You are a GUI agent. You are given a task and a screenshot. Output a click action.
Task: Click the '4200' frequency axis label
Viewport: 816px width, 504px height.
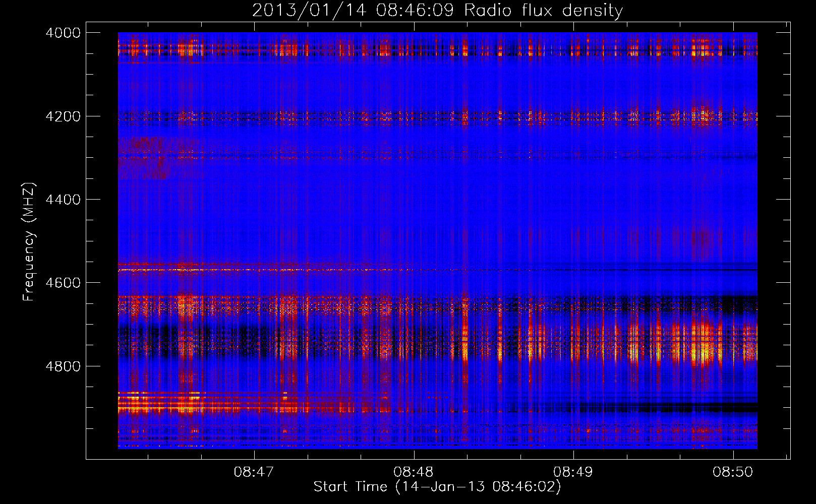click(63, 116)
